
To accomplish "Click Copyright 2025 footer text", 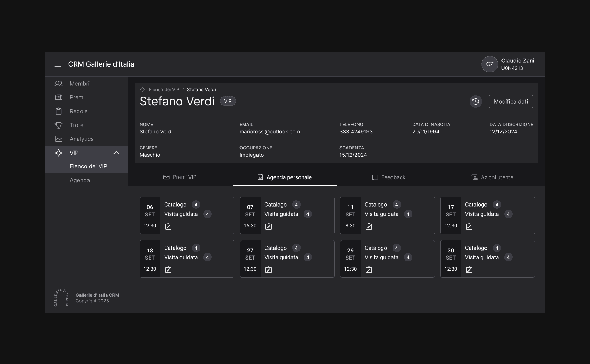I will [x=92, y=301].
